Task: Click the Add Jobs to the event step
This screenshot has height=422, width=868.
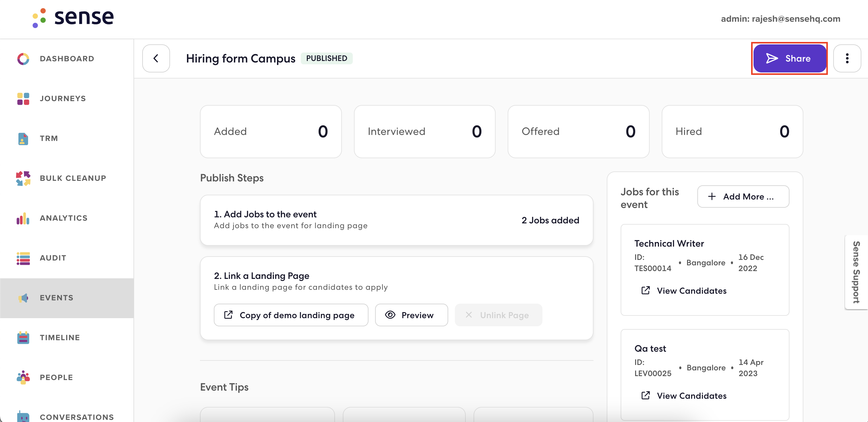Action: pos(397,220)
